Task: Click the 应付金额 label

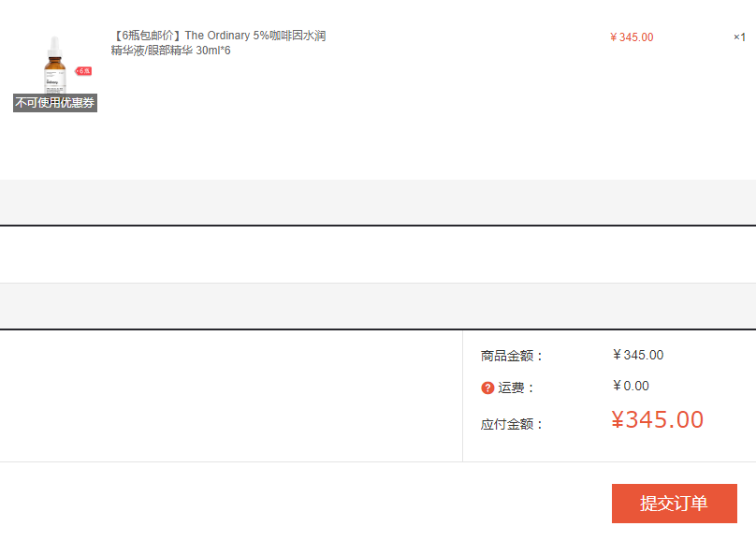Action: 512,424
